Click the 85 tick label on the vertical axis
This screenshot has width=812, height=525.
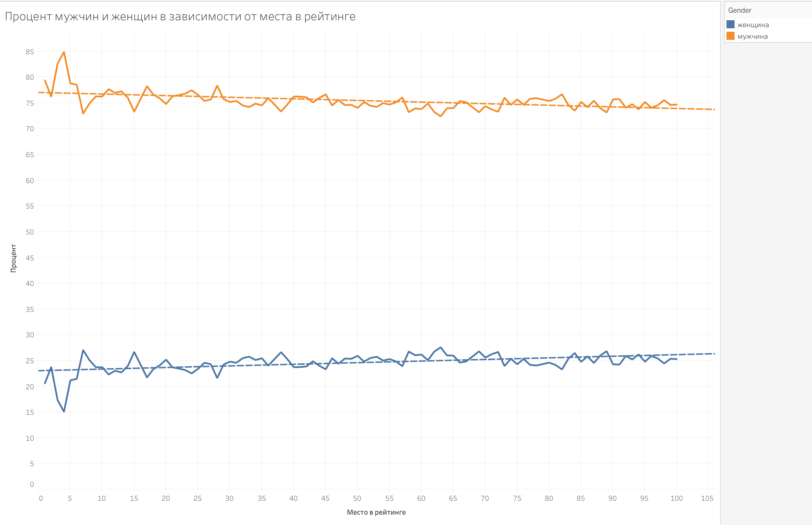tap(30, 52)
